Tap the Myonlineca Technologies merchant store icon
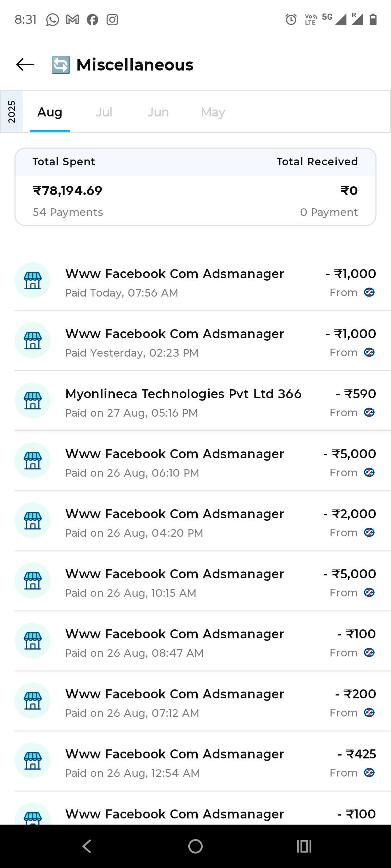This screenshot has width=391, height=868. tap(33, 401)
